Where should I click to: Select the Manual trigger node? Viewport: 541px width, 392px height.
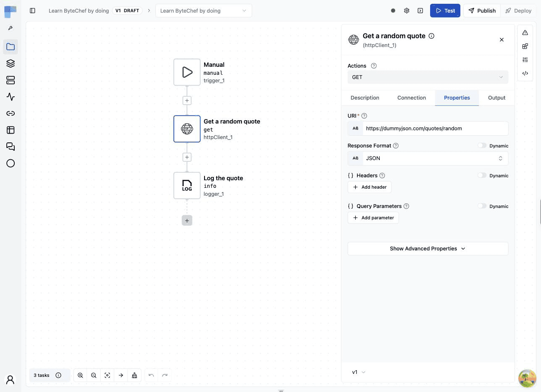(187, 72)
